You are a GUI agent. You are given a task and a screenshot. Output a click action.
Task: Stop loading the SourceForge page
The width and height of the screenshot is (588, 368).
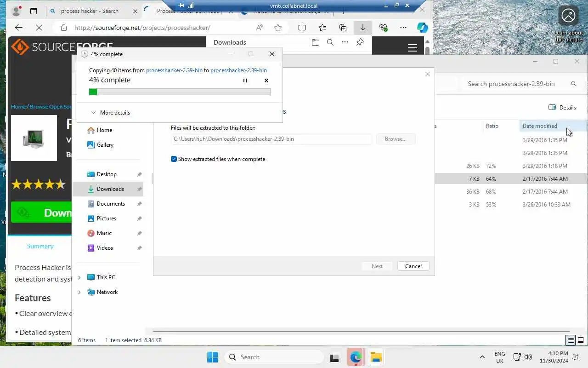(x=39, y=28)
